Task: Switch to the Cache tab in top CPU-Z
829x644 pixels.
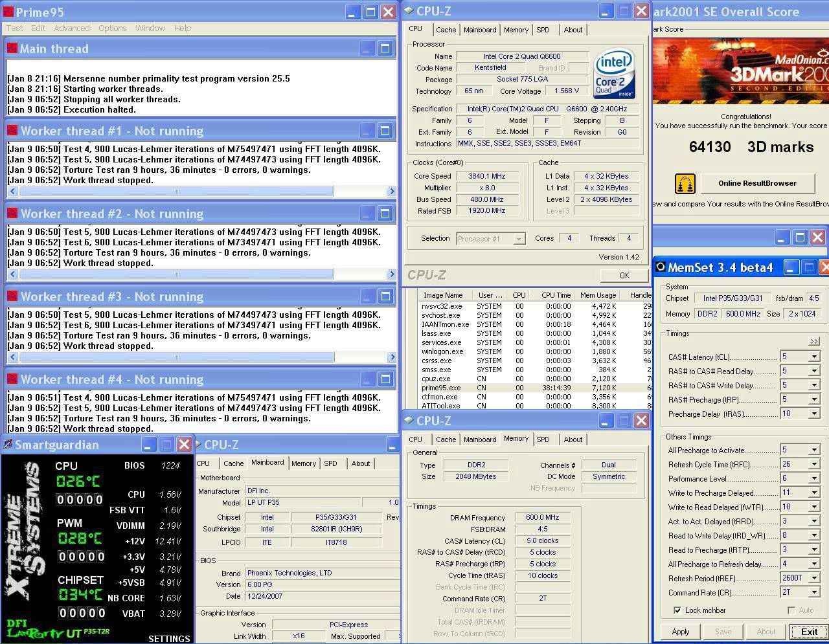Action: coord(446,30)
